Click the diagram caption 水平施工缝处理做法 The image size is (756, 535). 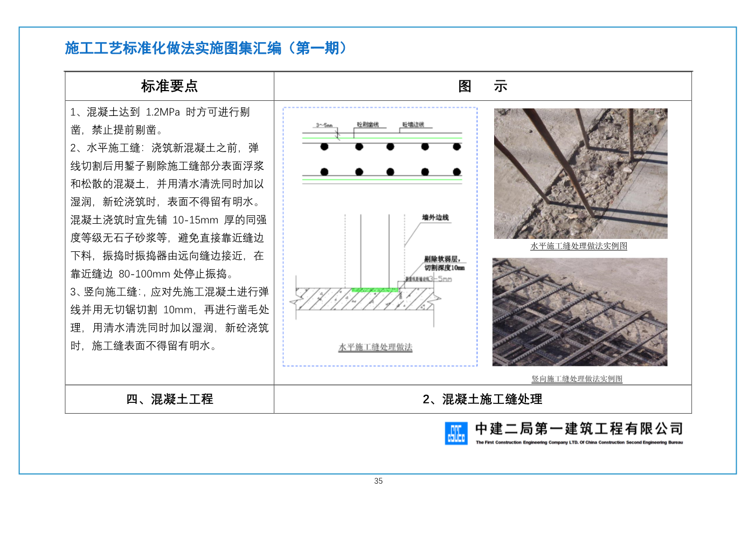click(375, 347)
